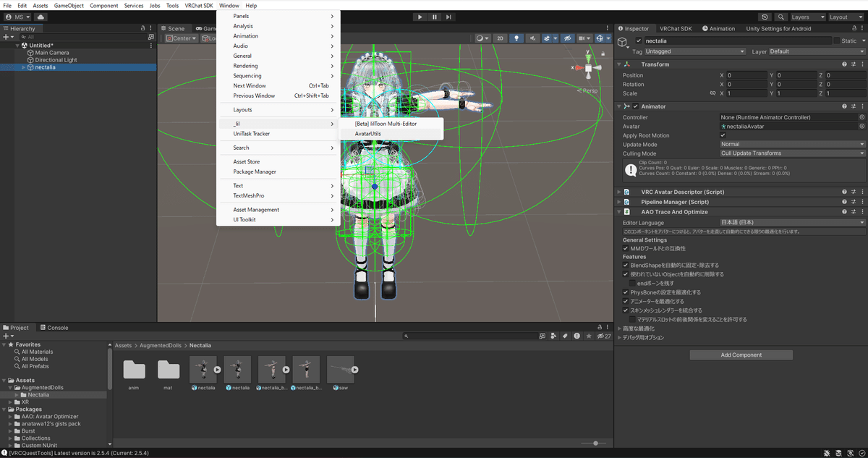Image resolution: width=868 pixels, height=458 pixels.
Task: Click the lock icon of the Inspector tab
Action: (854, 29)
